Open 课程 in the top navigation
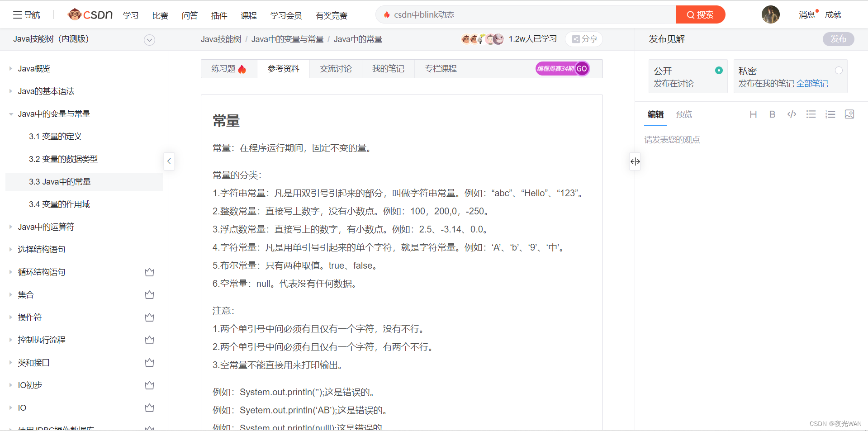The height and width of the screenshot is (431, 868). point(248,15)
